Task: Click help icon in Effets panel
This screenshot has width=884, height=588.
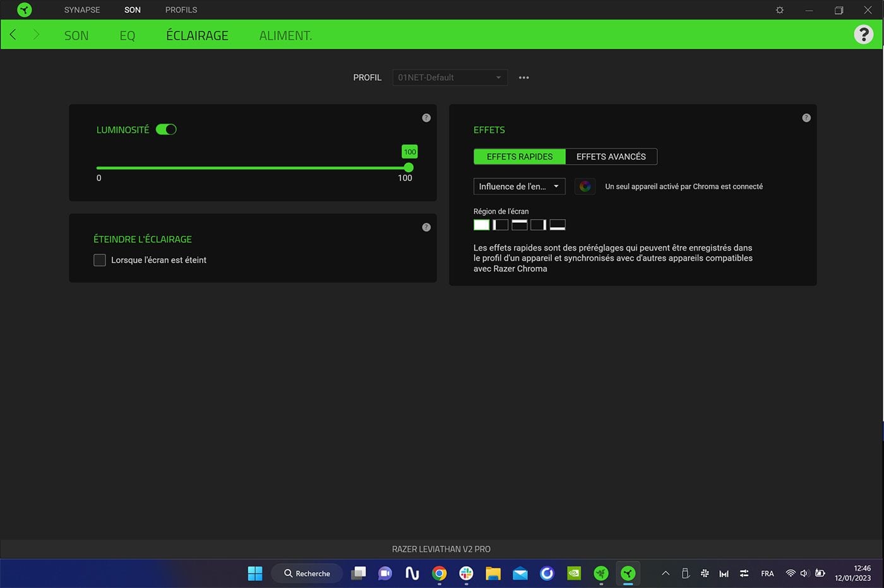Action: [806, 118]
